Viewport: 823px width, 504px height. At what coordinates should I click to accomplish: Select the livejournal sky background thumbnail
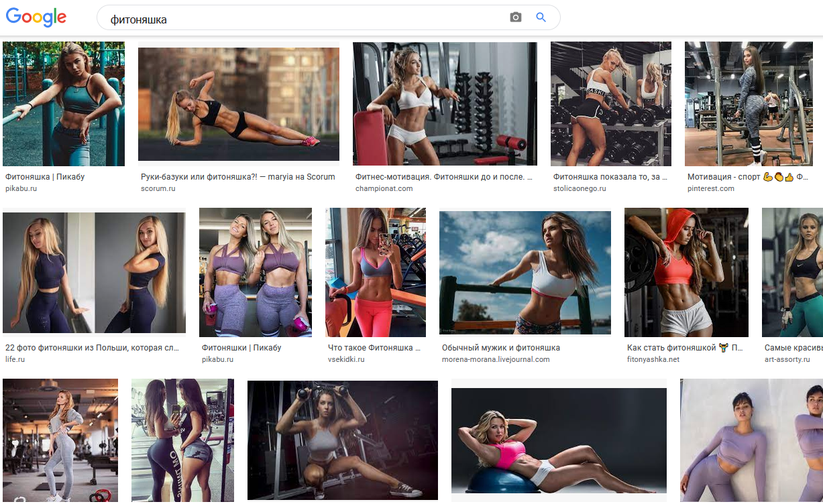point(525,273)
